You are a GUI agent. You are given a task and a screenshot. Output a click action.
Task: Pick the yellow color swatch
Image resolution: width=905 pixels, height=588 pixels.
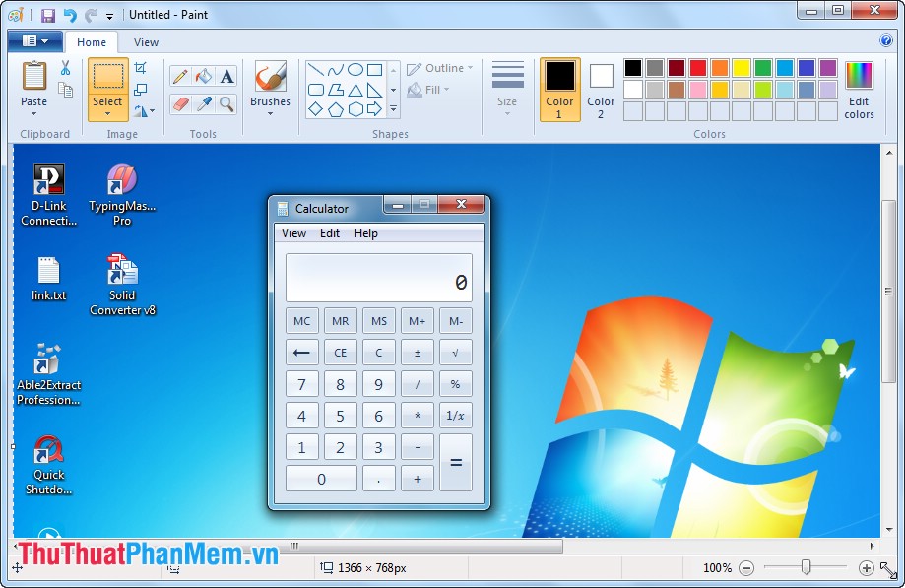click(x=742, y=68)
